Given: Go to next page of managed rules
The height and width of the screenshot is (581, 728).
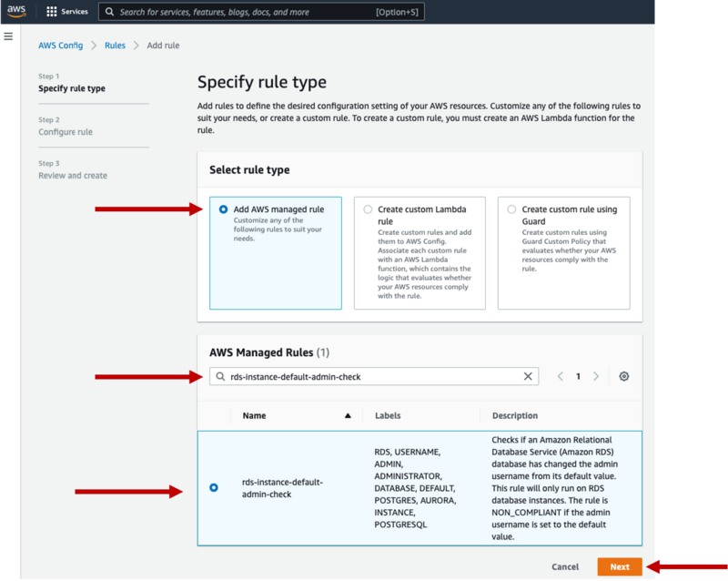Looking at the screenshot, I should click(x=596, y=376).
